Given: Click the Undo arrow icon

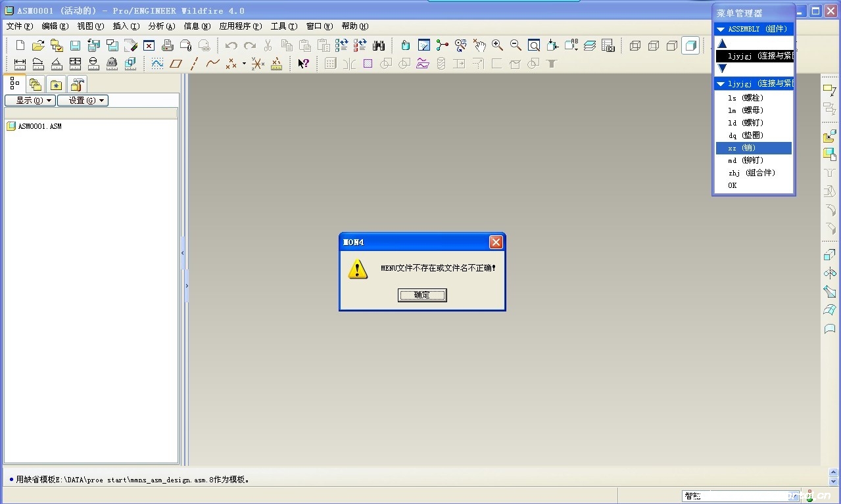Looking at the screenshot, I should (x=231, y=45).
